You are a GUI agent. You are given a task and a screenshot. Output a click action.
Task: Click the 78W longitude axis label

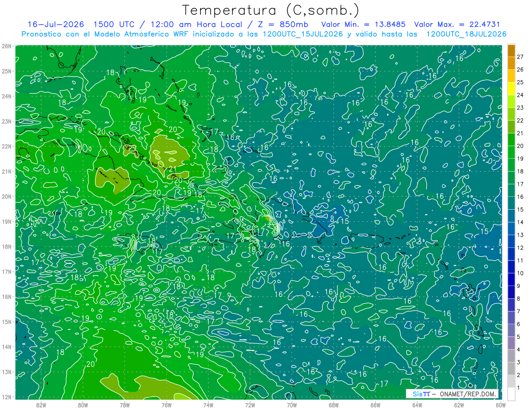(125, 405)
